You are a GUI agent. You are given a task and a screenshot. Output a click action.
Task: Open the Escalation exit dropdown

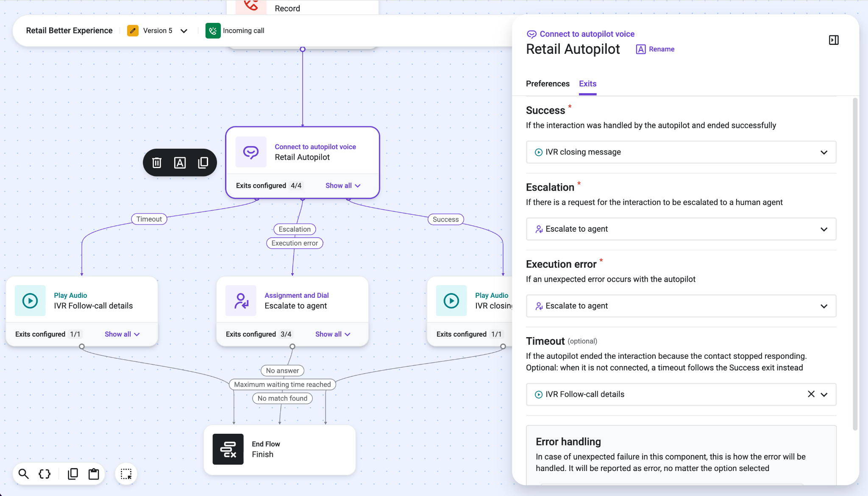click(x=681, y=229)
